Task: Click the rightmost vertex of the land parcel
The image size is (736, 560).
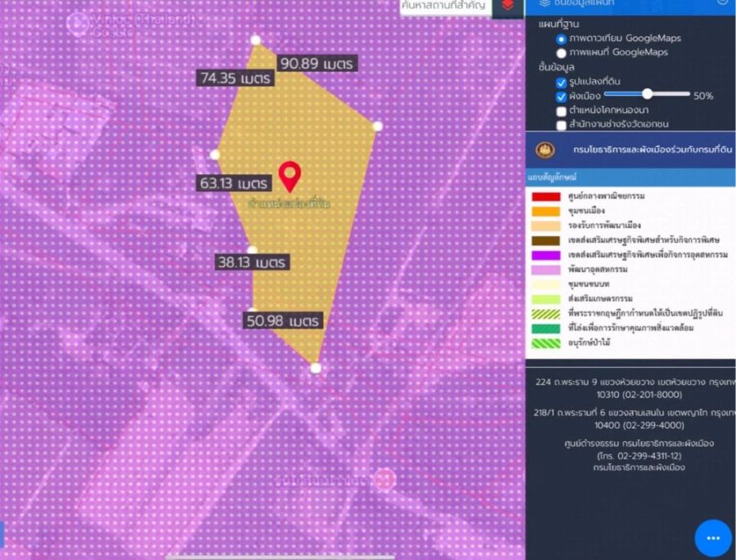Action: click(x=377, y=126)
